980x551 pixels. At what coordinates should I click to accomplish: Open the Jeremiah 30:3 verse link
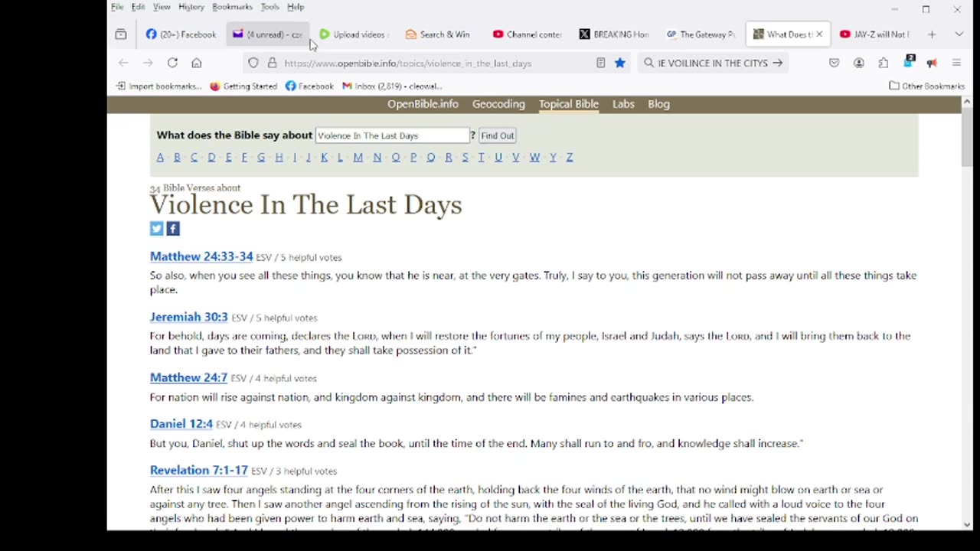189,317
